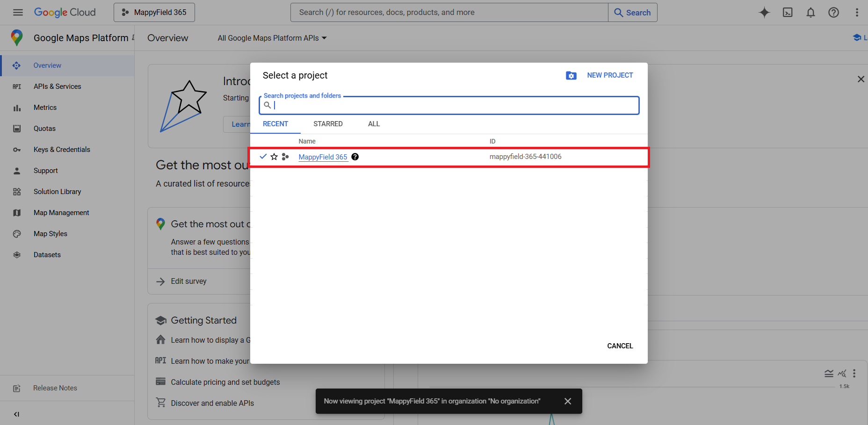Open the navigation hamburger menu
868x425 pixels.
(18, 12)
